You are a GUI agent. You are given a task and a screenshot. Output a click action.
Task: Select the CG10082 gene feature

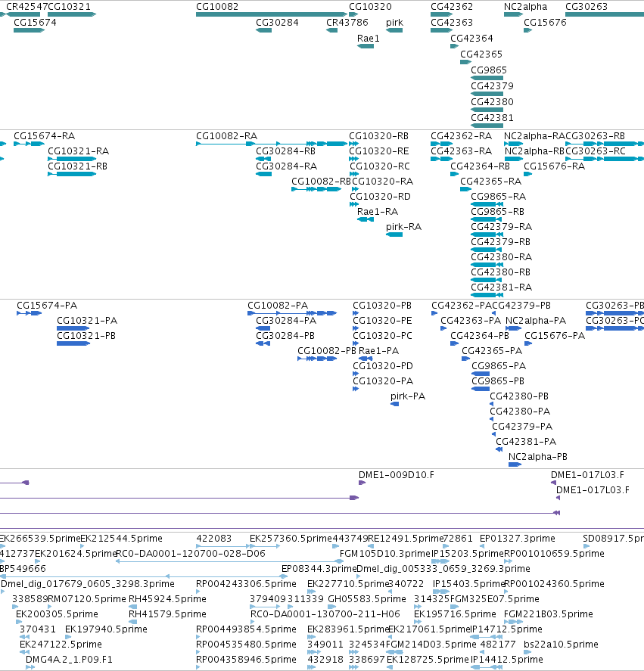click(272, 14)
